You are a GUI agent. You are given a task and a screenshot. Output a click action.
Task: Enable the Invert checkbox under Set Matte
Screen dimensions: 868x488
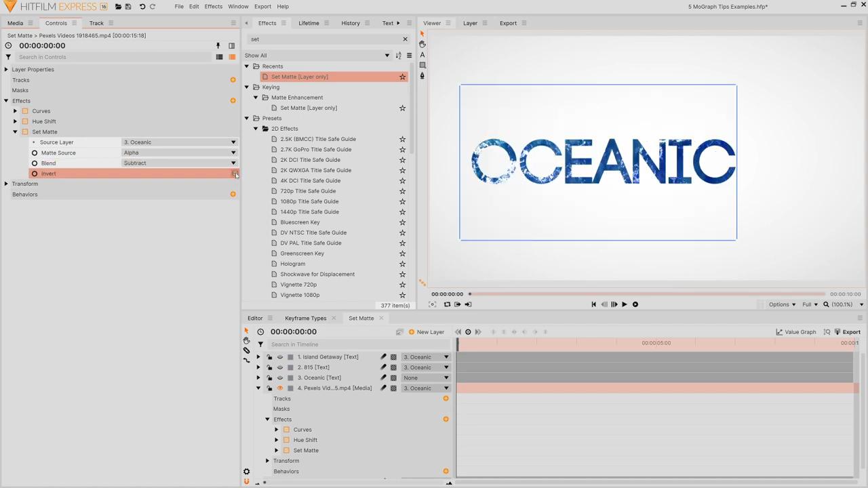(234, 174)
